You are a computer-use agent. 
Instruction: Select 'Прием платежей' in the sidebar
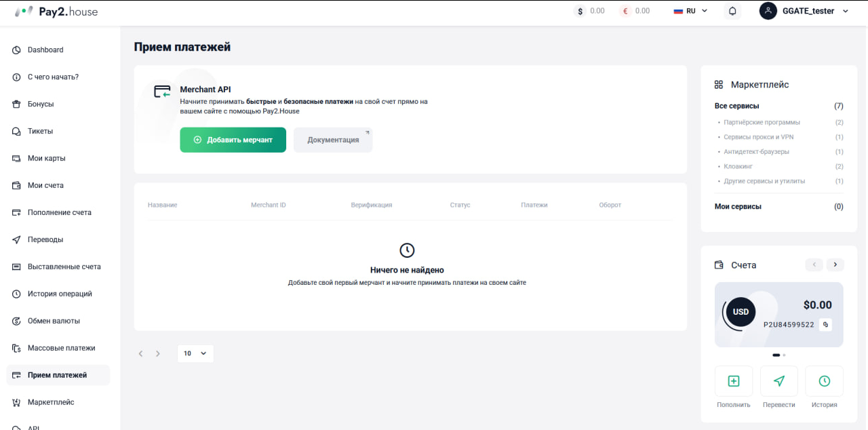tap(58, 375)
